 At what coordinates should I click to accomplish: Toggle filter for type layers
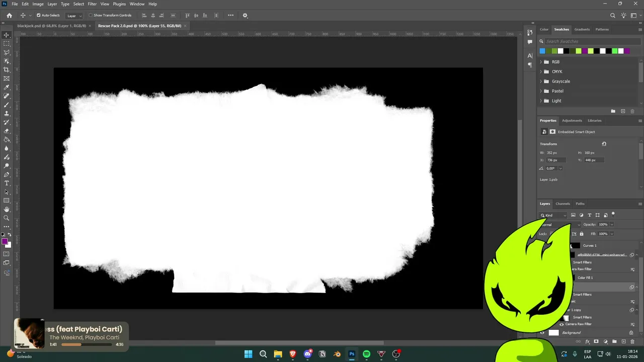click(589, 215)
